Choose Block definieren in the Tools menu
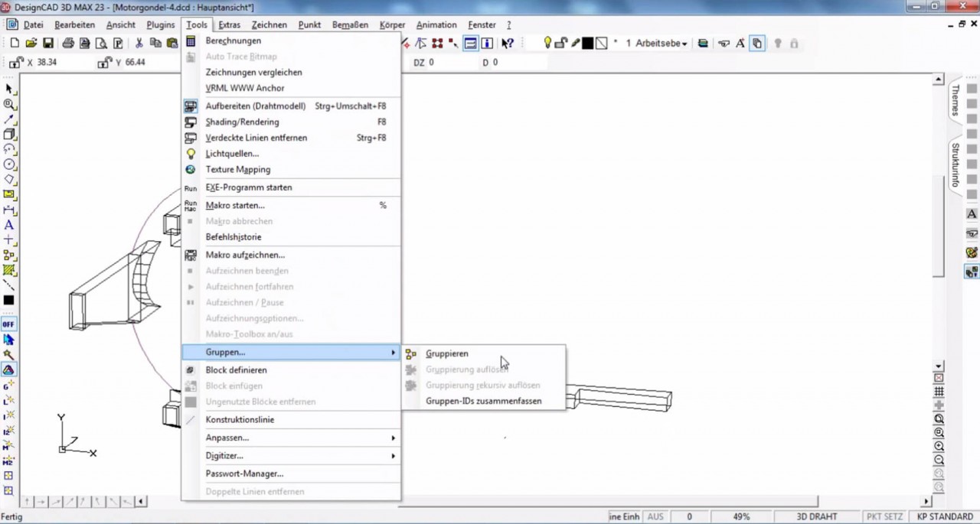The height and width of the screenshot is (524, 980). pos(230,369)
